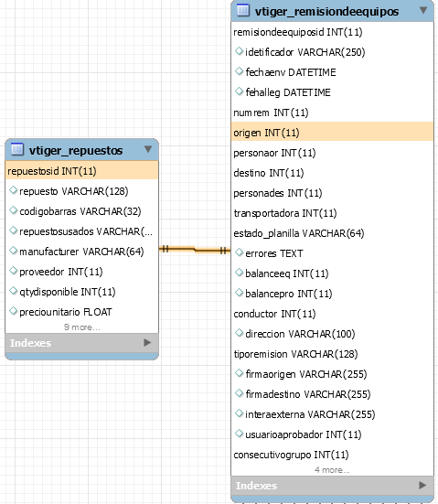This screenshot has width=438, height=504.
Task: Select the highlighted origen INT(11) column
Action: pyautogui.click(x=332, y=132)
